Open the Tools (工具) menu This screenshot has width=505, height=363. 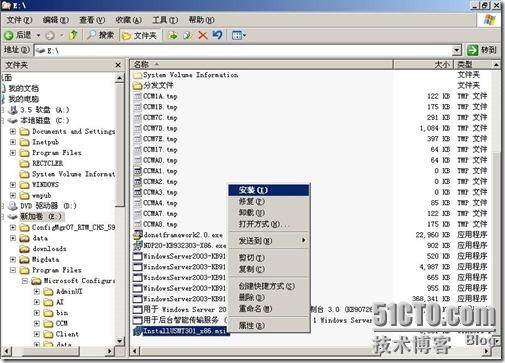(x=165, y=20)
